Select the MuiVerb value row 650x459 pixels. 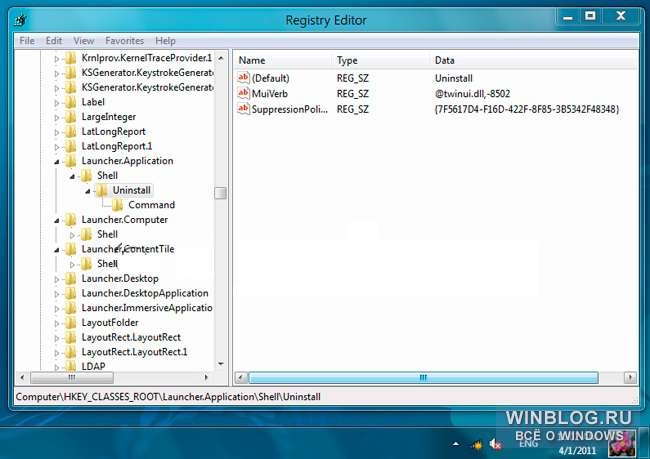[436, 93]
